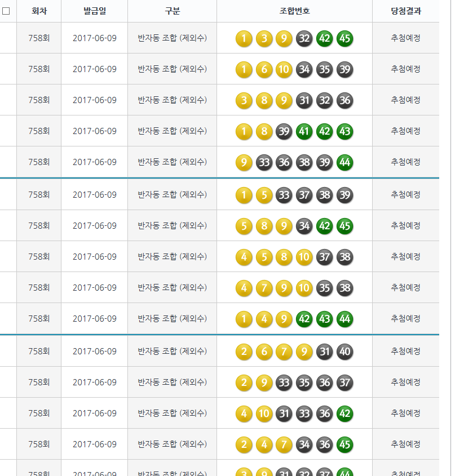Click the 2017-06-09 date in the 4-10-31-33-36-42 row
This screenshot has width=455, height=476.
tap(94, 413)
